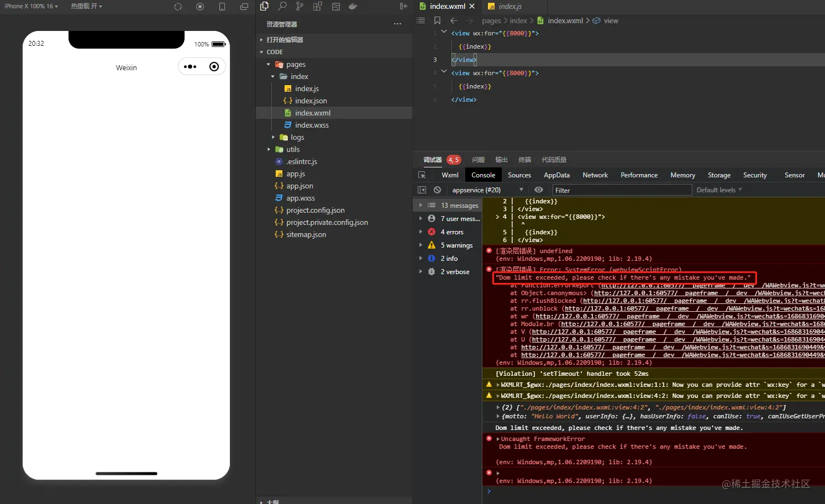Toggle the console sidebar panel icon
Viewport: 825px width, 504px height.
[422, 190]
